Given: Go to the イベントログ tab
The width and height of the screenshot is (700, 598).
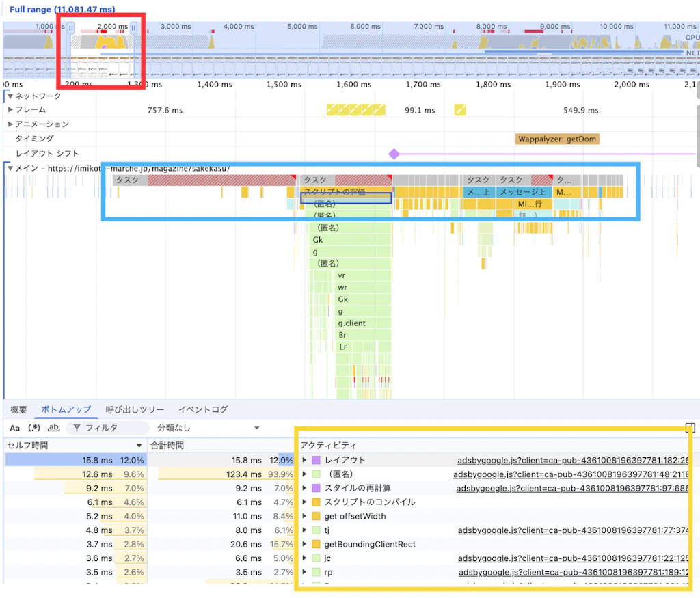Looking at the screenshot, I should pos(203,409).
